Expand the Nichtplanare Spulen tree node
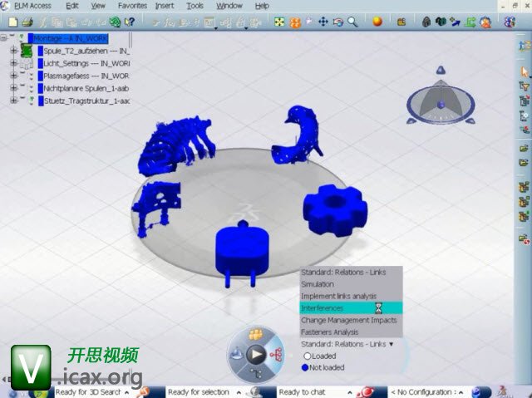 click(x=13, y=88)
